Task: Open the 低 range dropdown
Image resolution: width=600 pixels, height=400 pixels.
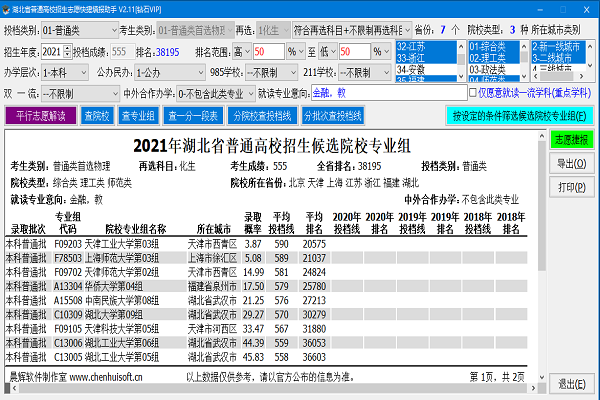Action: [x=328, y=52]
